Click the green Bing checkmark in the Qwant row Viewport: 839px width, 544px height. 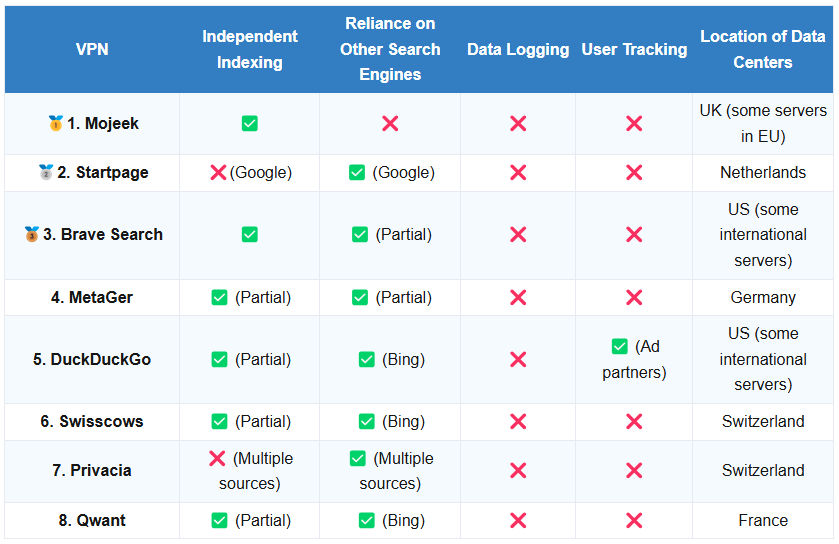[367, 520]
